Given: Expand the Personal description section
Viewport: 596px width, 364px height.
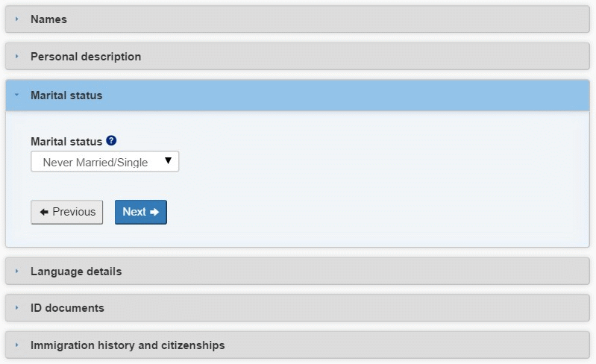Looking at the screenshot, I should click(x=297, y=56).
